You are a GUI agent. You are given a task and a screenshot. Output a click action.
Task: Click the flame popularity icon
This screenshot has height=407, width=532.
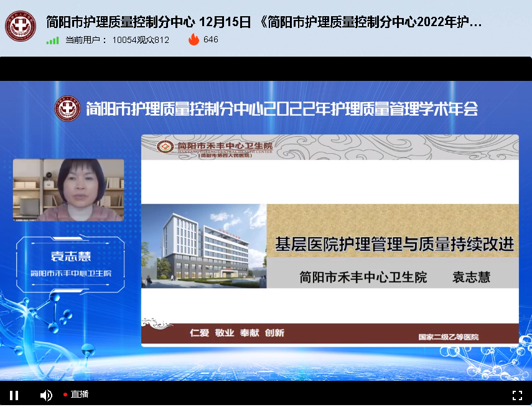point(194,39)
